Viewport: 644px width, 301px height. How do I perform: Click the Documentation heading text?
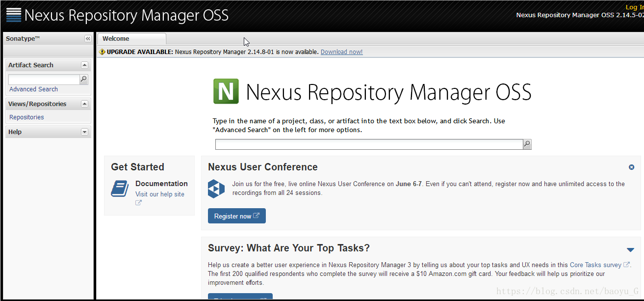pos(161,184)
